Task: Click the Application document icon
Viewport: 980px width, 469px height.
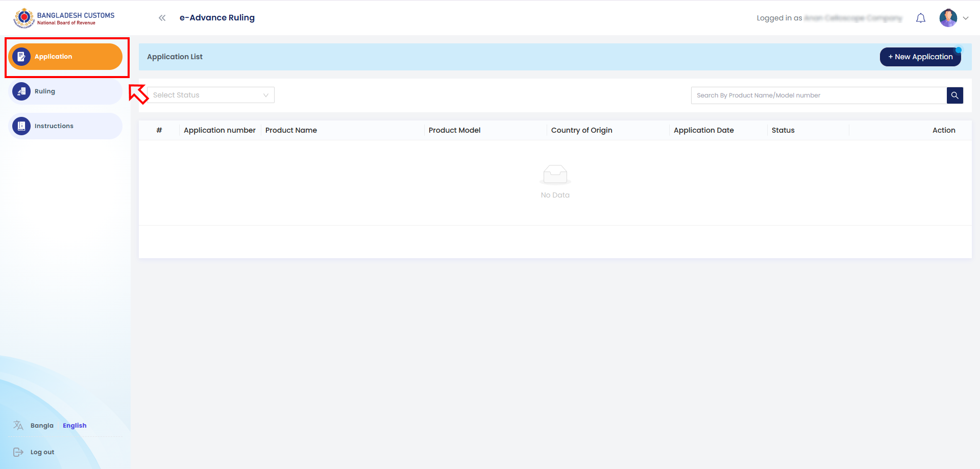Action: [x=21, y=57]
